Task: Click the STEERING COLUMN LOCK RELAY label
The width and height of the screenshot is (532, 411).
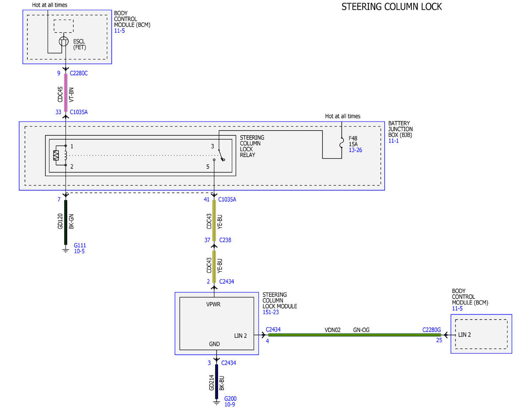Action: pyautogui.click(x=252, y=146)
